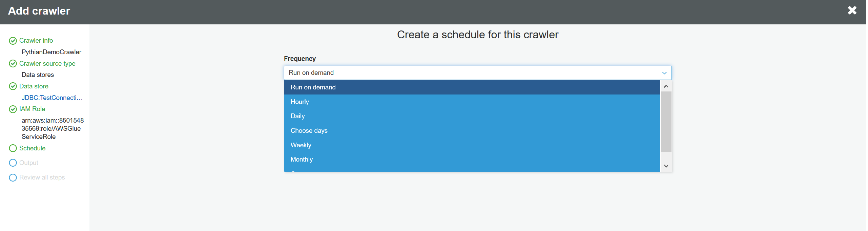Screen dimensions: 868x231
Task: Click the Review all steps circle icon
Action: pos(13,177)
